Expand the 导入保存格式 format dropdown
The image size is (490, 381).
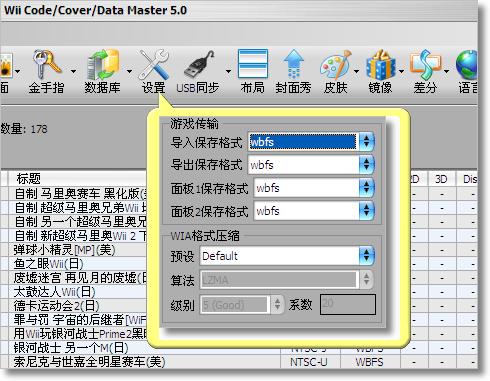pos(367,142)
